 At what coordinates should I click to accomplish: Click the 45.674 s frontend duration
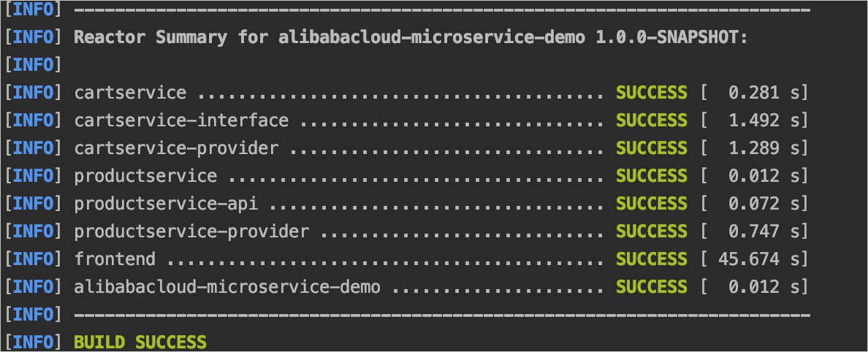click(x=759, y=259)
